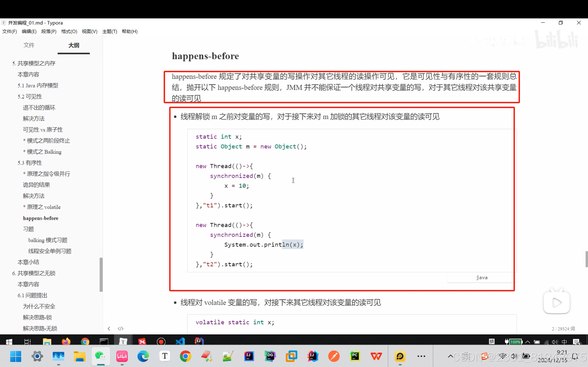The image size is (588, 367).
Task: Open 格式(O) menu
Action: point(69,31)
